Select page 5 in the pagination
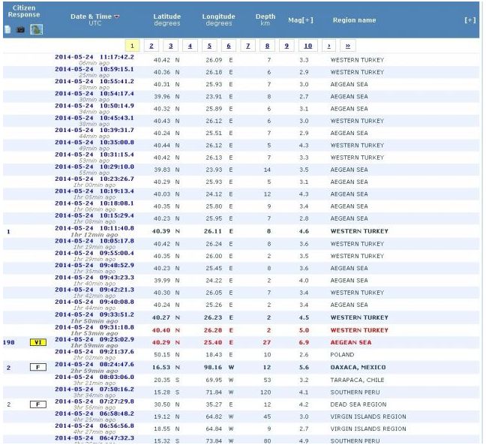This screenshot has width=486, height=448. 209,46
